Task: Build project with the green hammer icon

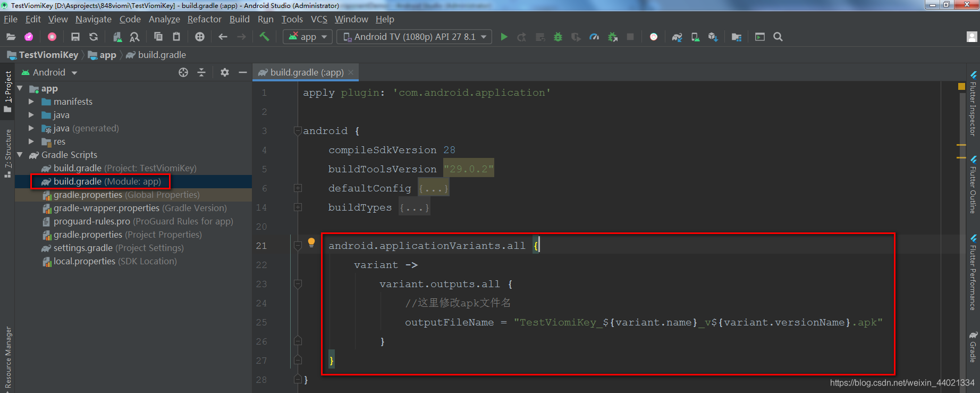Action: pyautogui.click(x=264, y=37)
